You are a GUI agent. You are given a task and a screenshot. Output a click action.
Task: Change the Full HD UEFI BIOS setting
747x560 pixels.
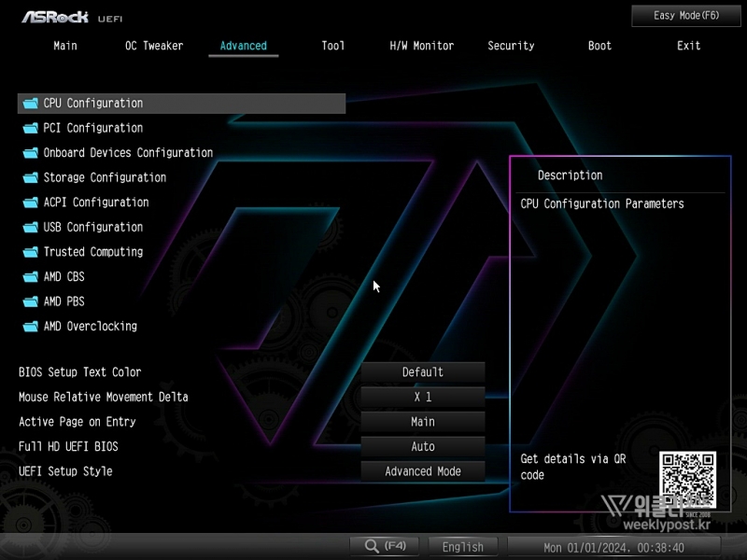point(423,446)
